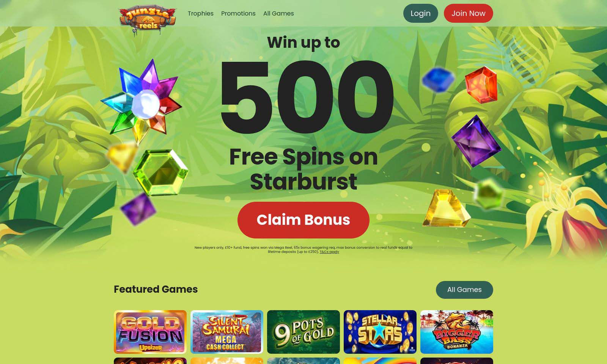Open the 9 Pots of Gold game
Viewport: 607px width, 364px height.
click(303, 332)
